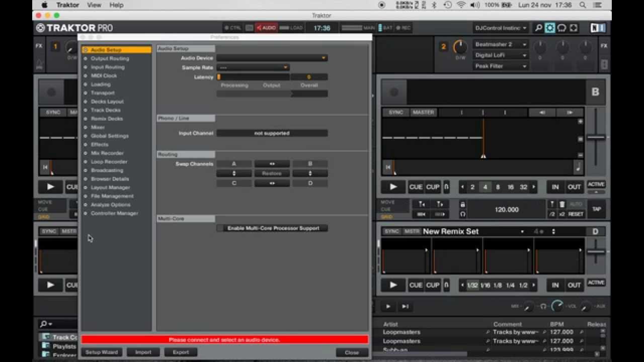644x362 pixels.
Task: Skip to track start on deck B stripe
Action: click(388, 167)
